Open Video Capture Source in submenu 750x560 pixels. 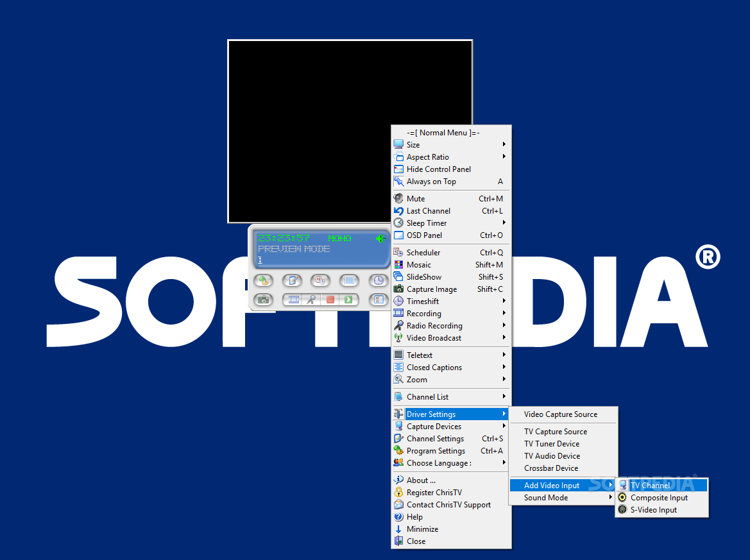[563, 414]
